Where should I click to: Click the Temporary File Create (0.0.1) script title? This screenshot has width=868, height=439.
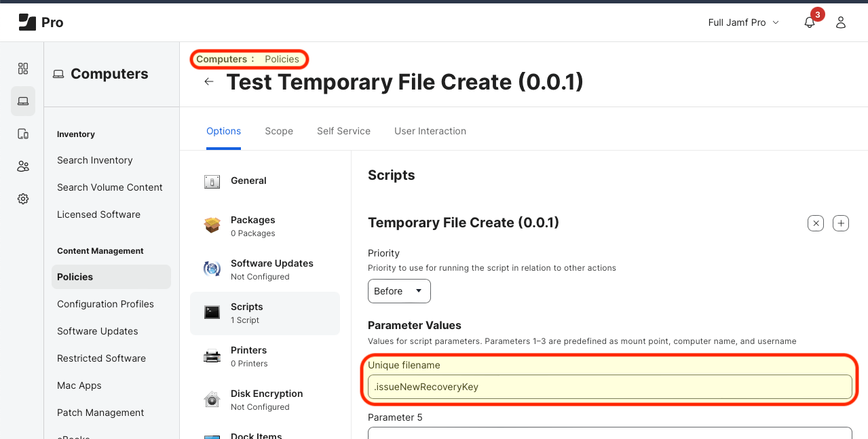(x=464, y=223)
